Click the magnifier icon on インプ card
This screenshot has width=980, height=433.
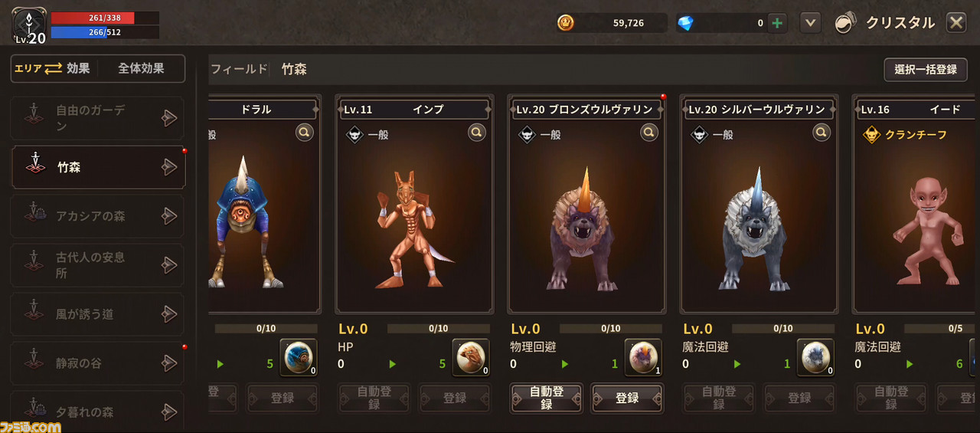(477, 133)
